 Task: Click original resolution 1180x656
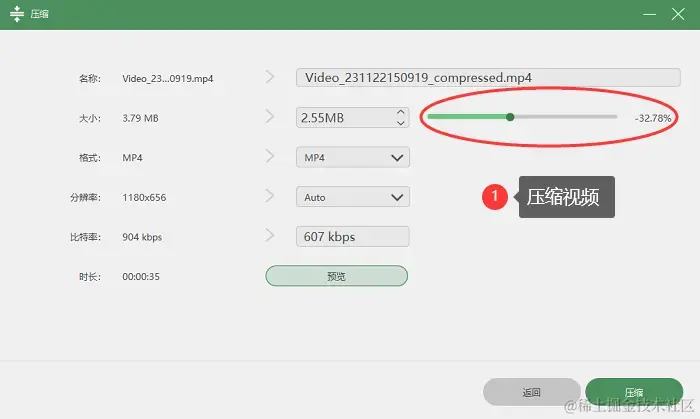pyautogui.click(x=144, y=197)
